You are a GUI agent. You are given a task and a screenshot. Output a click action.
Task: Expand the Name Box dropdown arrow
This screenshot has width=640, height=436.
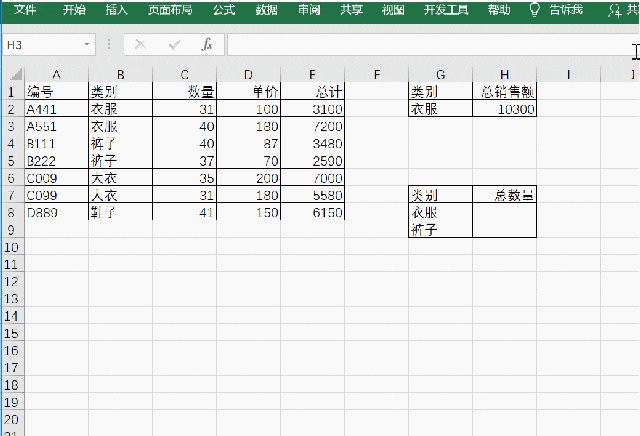pyautogui.click(x=87, y=44)
